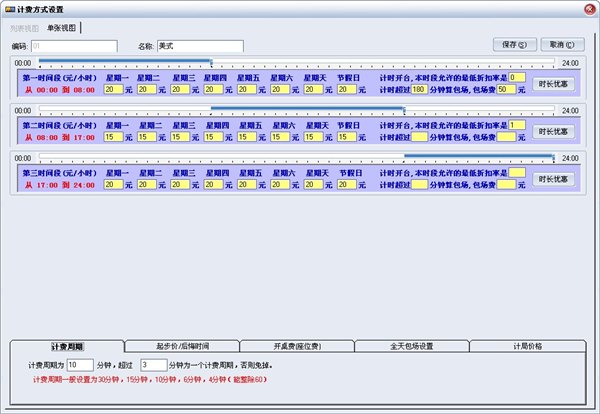Click second period 星期一 price field
Screen dimensions: 600x414
[x=114, y=137]
